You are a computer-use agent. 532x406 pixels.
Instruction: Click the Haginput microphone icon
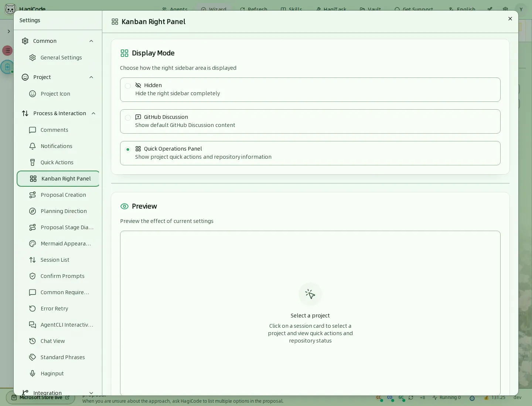(33, 374)
